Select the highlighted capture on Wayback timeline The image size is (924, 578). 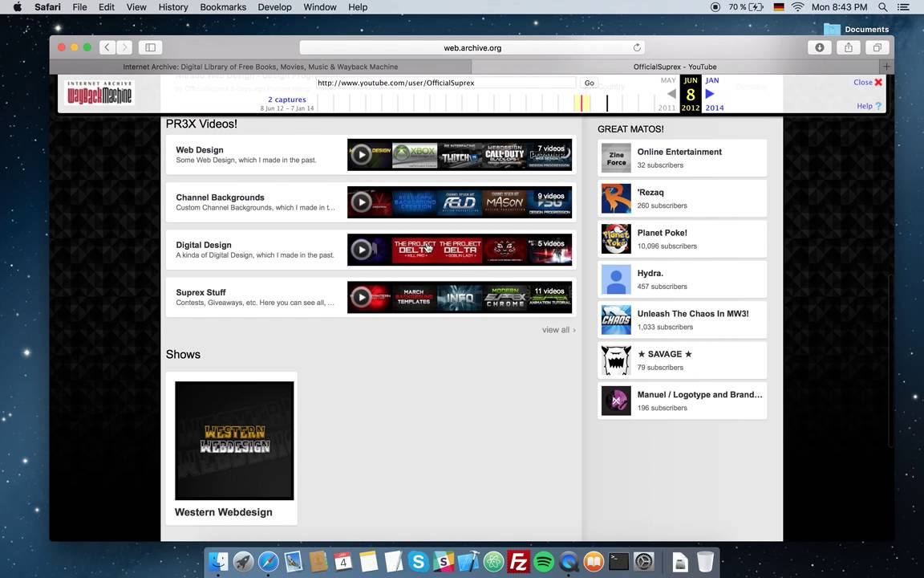tap(582, 103)
